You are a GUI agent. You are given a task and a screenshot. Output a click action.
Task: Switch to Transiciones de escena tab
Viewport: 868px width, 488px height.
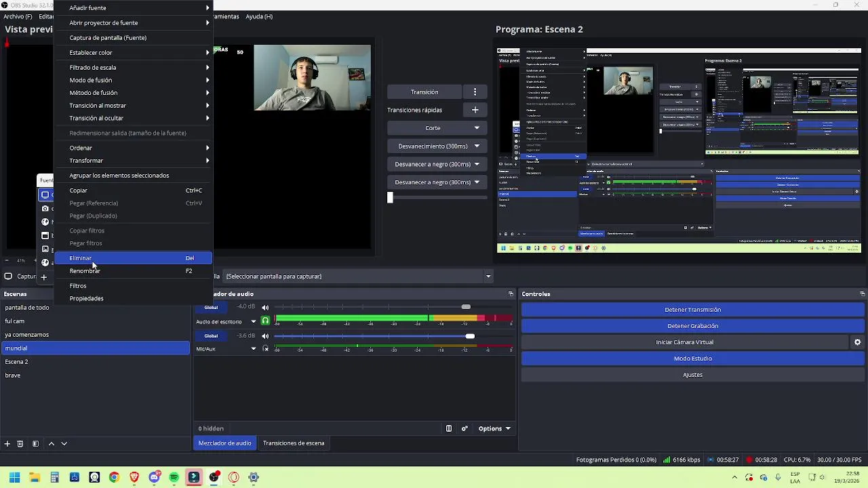[x=294, y=443]
